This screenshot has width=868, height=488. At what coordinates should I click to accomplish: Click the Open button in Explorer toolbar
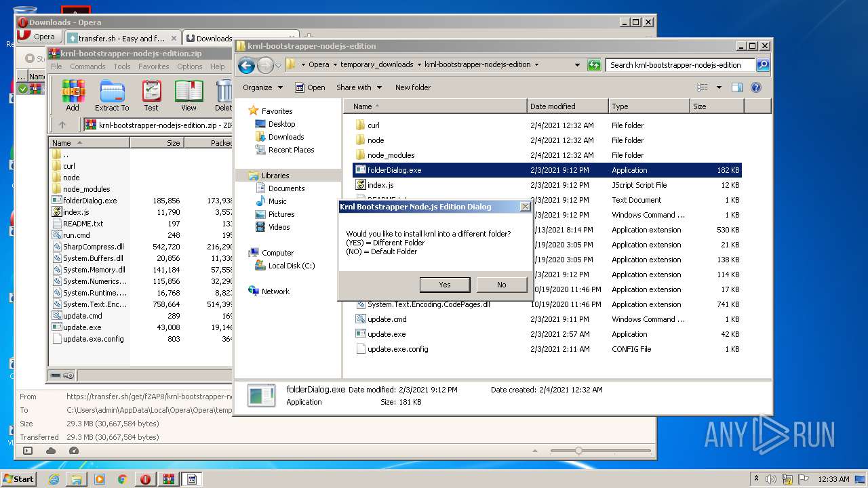[310, 87]
